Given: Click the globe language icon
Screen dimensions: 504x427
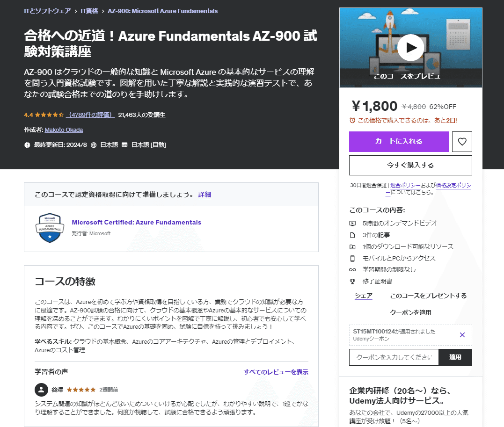Looking at the screenshot, I should (94, 145).
